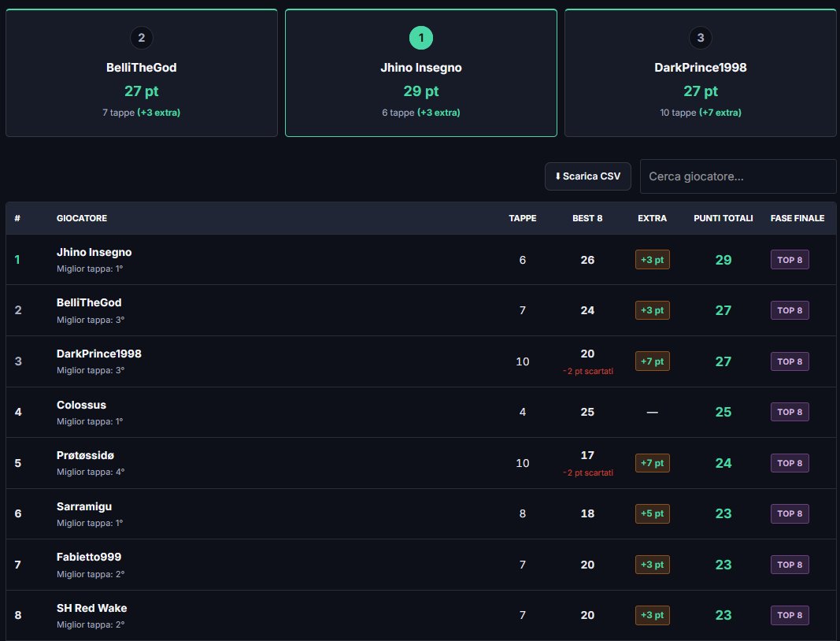Sort by the BEST 8 column header
Screen dimensions: 840x641
click(587, 218)
